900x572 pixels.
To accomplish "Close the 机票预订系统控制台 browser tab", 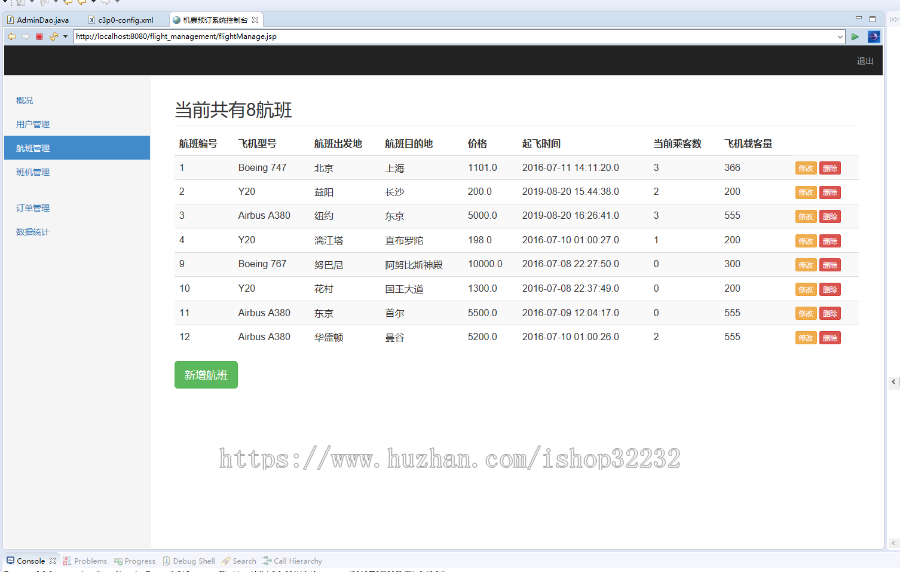I will (255, 20).
